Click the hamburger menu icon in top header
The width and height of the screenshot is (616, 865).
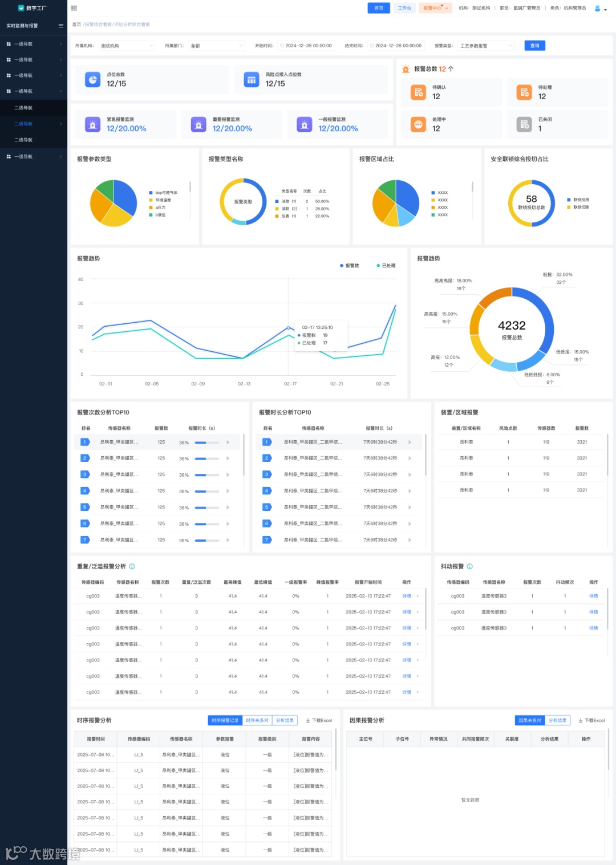74,8
